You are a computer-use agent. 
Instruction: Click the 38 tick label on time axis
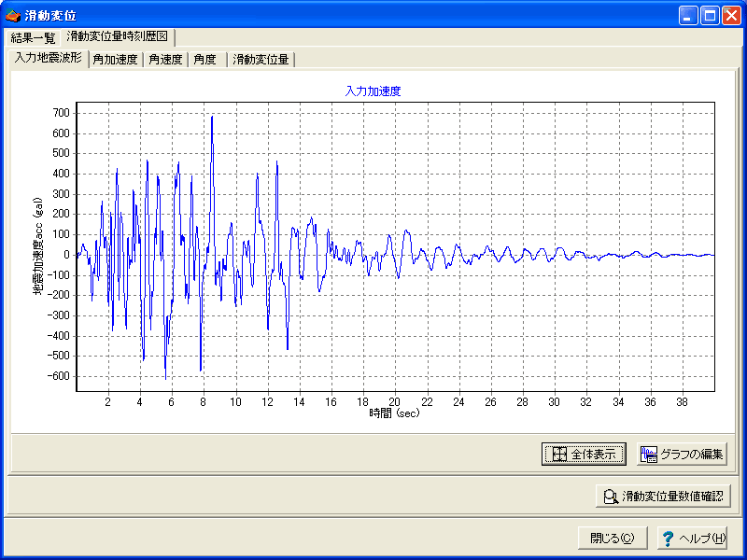[683, 402]
